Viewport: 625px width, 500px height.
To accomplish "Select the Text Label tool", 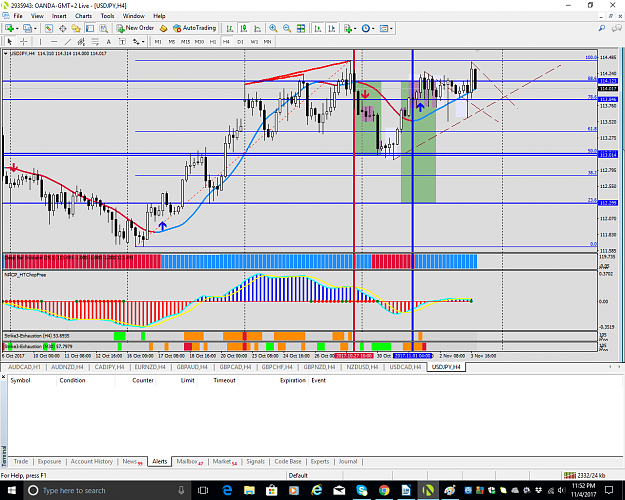I will pos(122,41).
